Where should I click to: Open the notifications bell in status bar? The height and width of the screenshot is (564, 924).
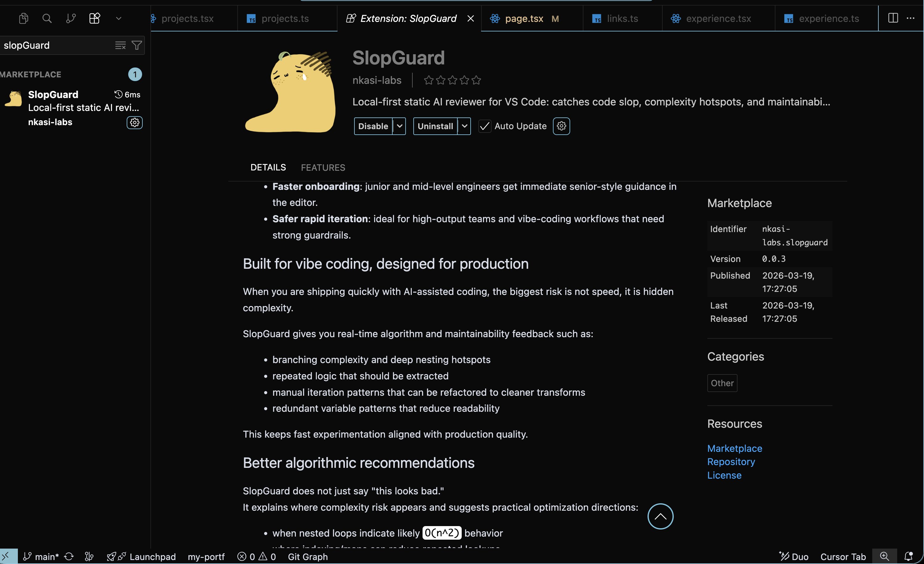click(908, 557)
